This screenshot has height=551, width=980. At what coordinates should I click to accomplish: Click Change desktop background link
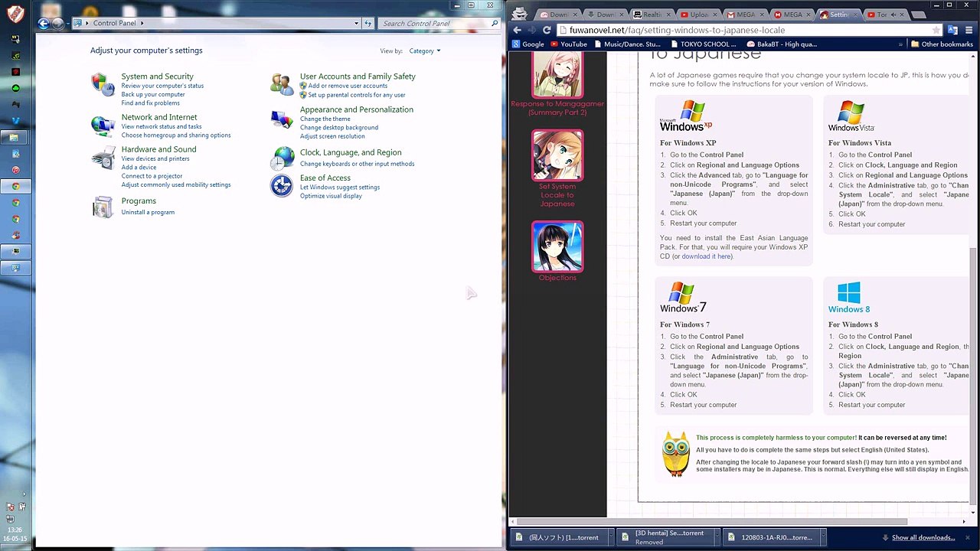click(339, 128)
